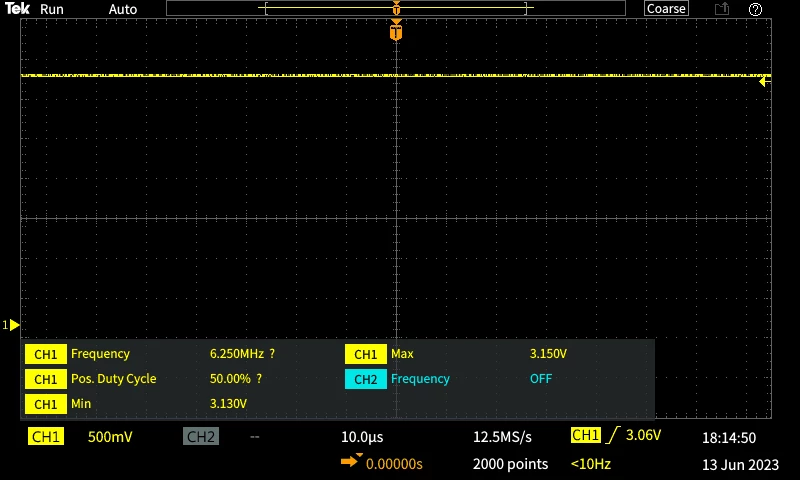The image size is (800, 480).
Task: Click the 3.150V Max value
Action: pyautogui.click(x=548, y=353)
